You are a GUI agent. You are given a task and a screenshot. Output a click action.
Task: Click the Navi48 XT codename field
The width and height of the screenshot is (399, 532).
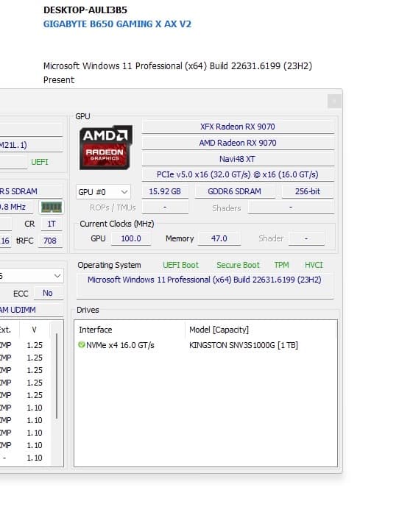click(x=238, y=159)
